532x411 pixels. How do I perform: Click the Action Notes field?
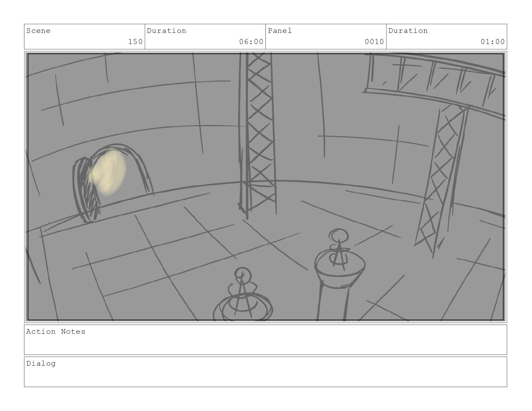pos(266,339)
